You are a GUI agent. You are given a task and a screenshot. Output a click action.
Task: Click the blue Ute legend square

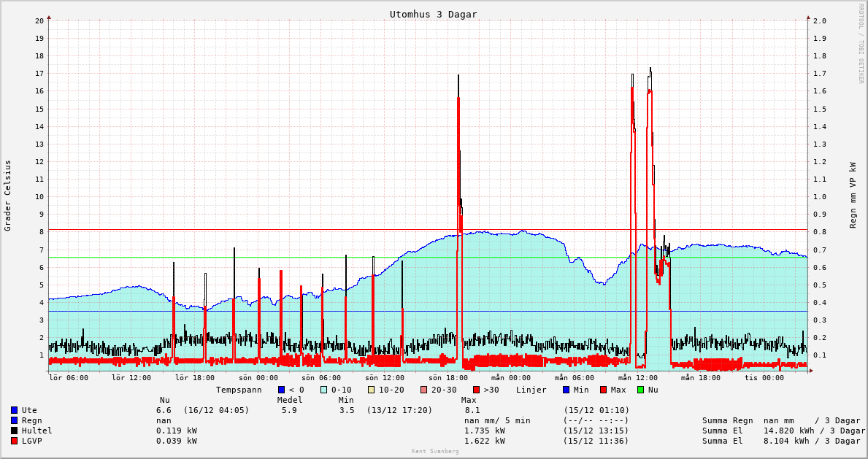point(14,410)
